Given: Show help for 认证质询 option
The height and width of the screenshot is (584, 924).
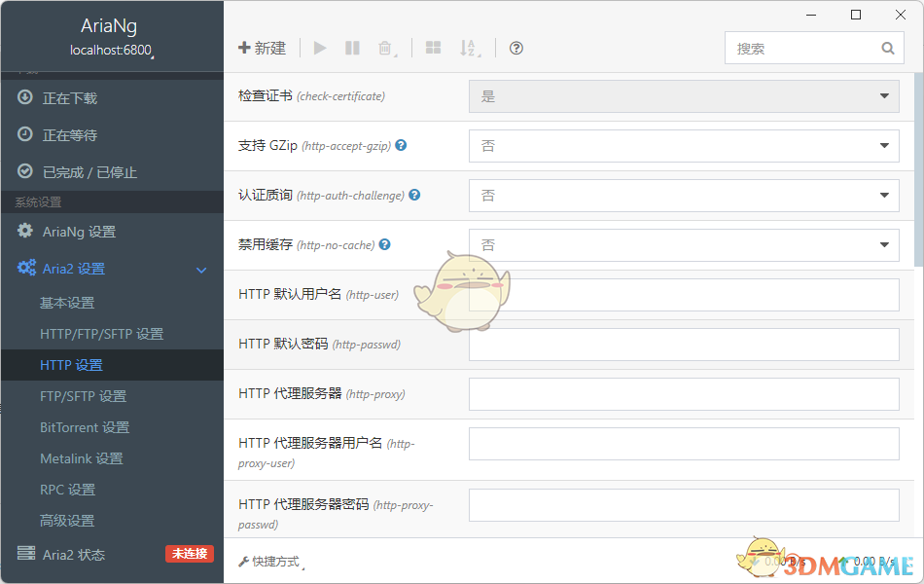Looking at the screenshot, I should click(414, 195).
